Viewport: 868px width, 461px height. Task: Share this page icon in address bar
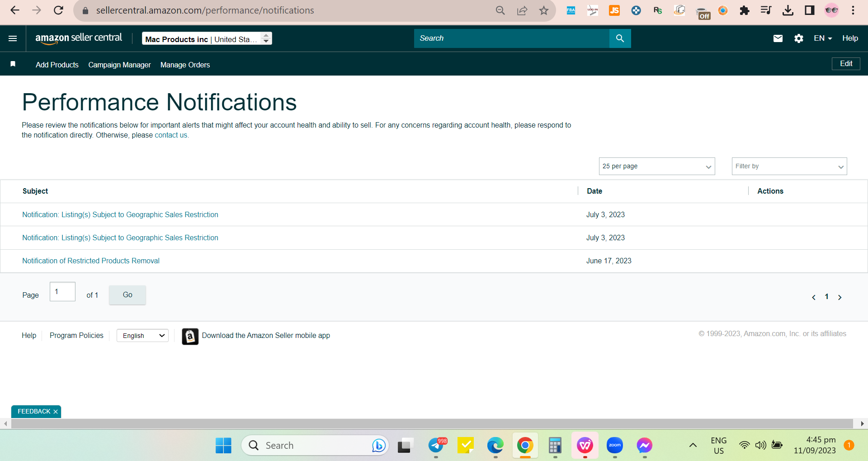click(522, 10)
